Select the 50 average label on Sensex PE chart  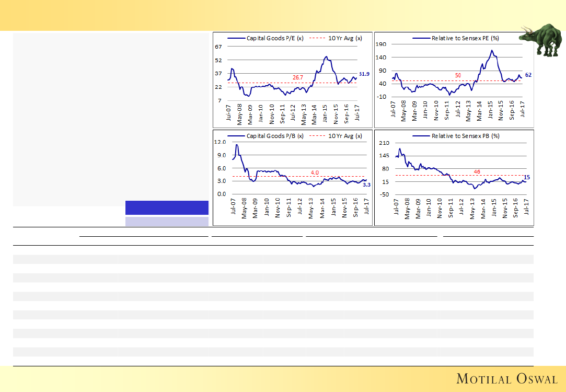458,76
